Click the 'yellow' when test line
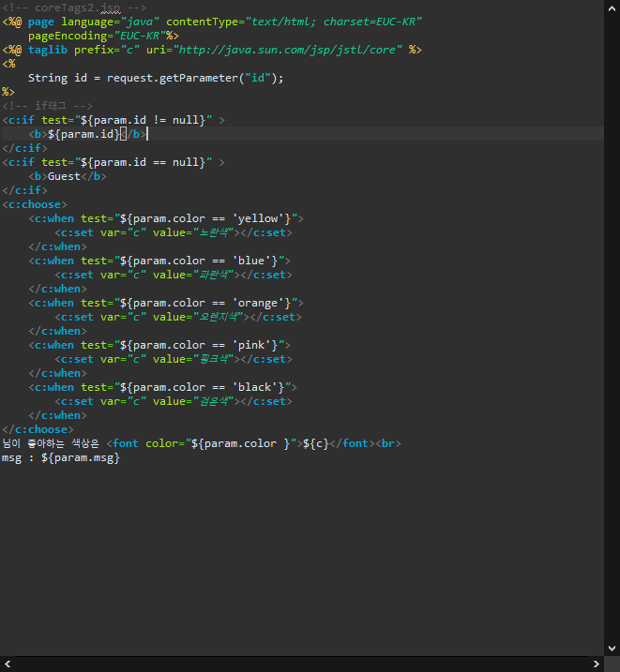The width and height of the screenshot is (620, 672). pyautogui.click(x=166, y=218)
